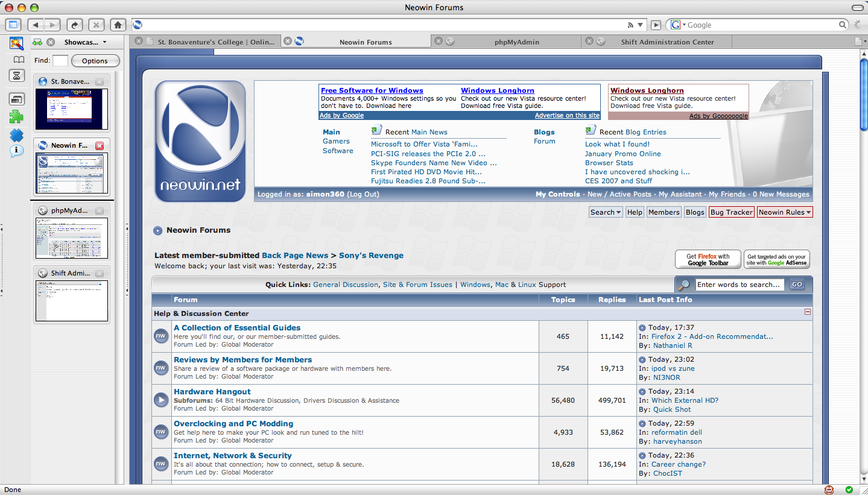Switch to the St. Bonaventure's College tab
868x495 pixels.
(205, 42)
